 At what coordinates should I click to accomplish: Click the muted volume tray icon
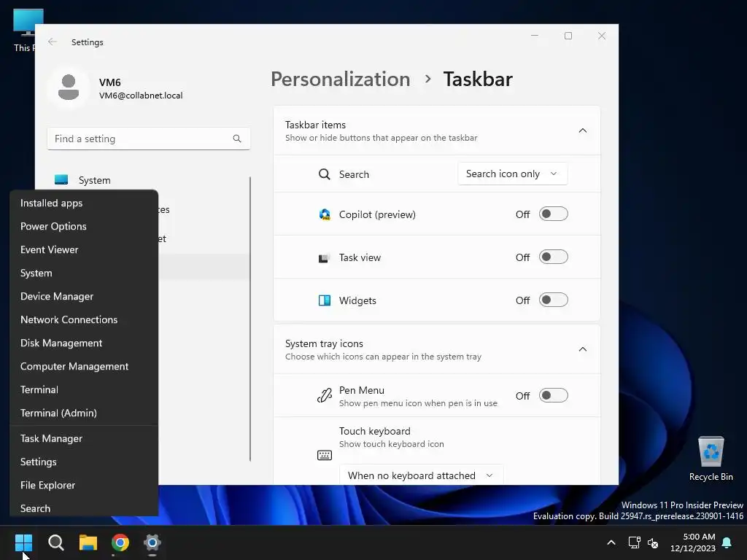pyautogui.click(x=653, y=542)
